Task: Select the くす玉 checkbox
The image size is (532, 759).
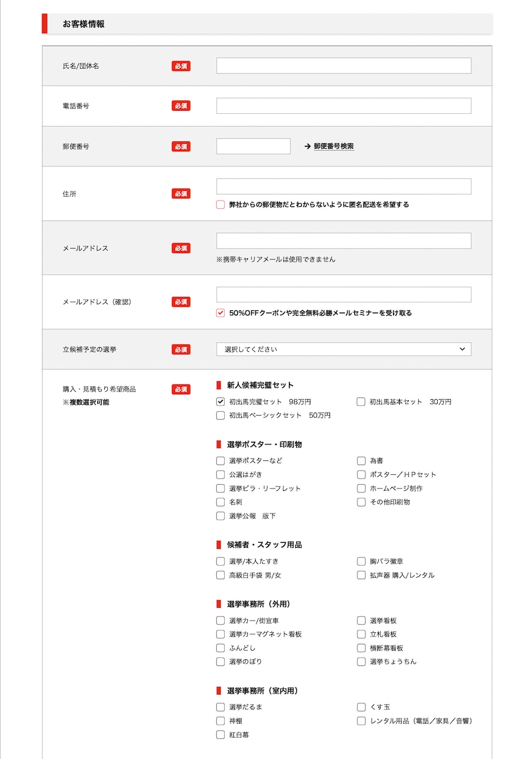Action: [361, 707]
